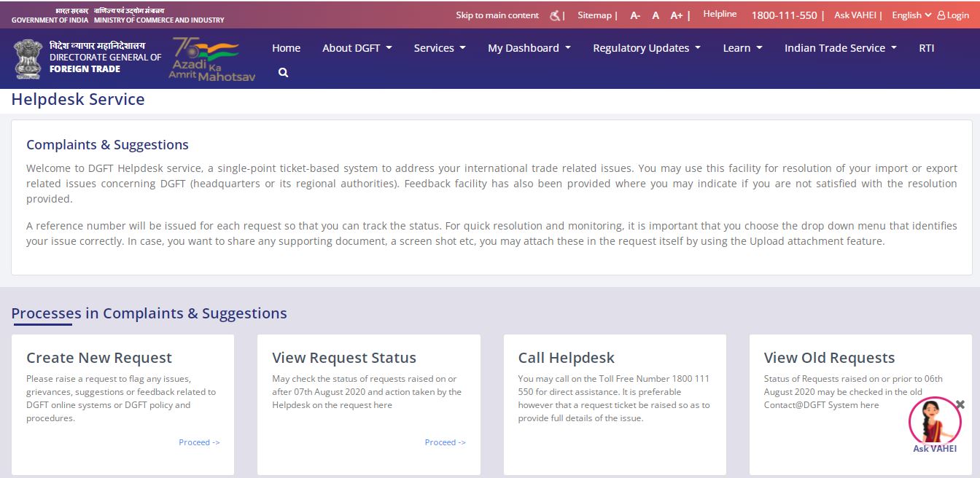The height and width of the screenshot is (478, 980).
Task: Open the site search
Action: point(283,71)
